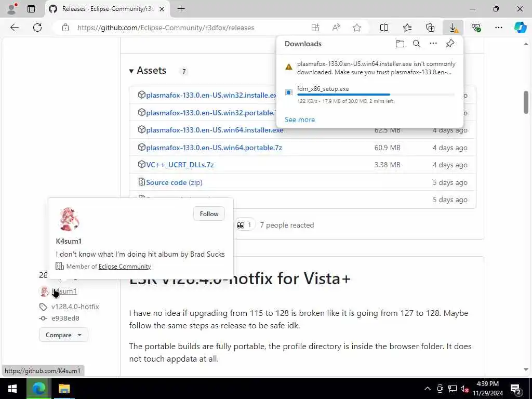The image size is (532, 399).
Task: Open commit e938ed0
Action: pos(65,318)
